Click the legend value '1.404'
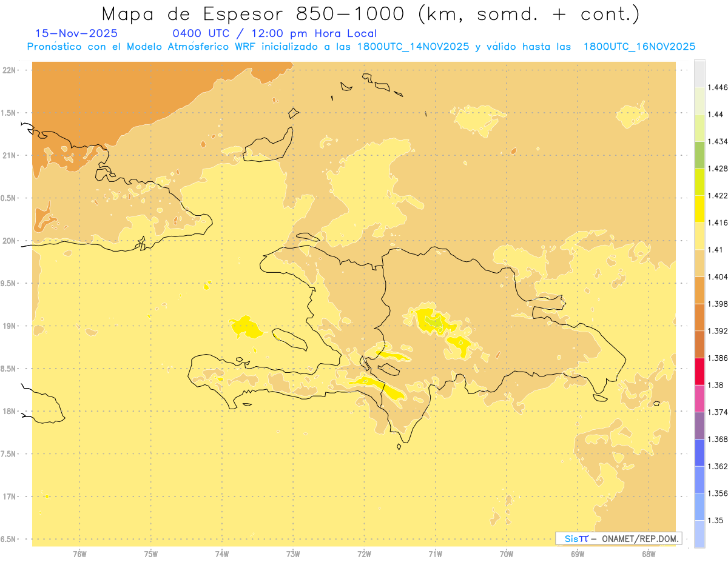 click(x=717, y=276)
